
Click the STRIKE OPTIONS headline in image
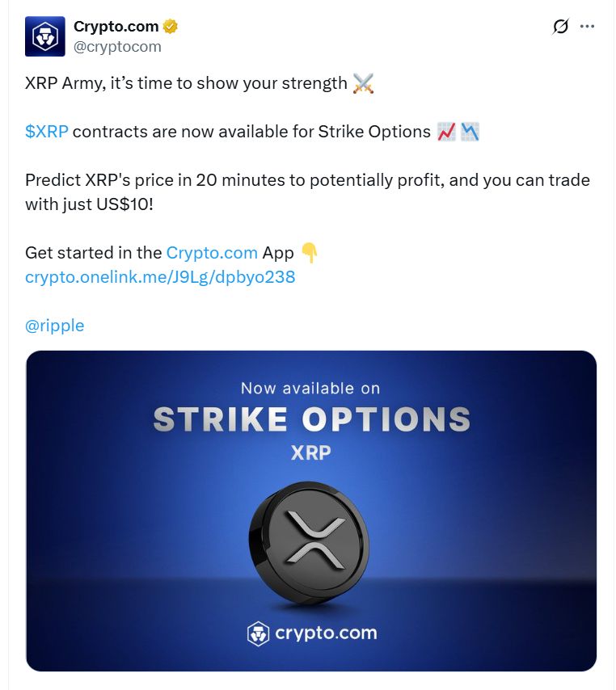(311, 419)
